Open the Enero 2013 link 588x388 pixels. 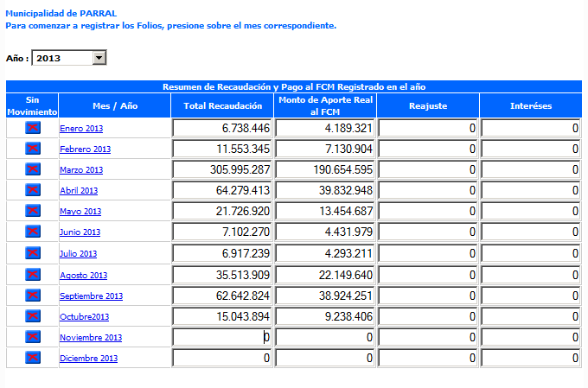coord(81,128)
